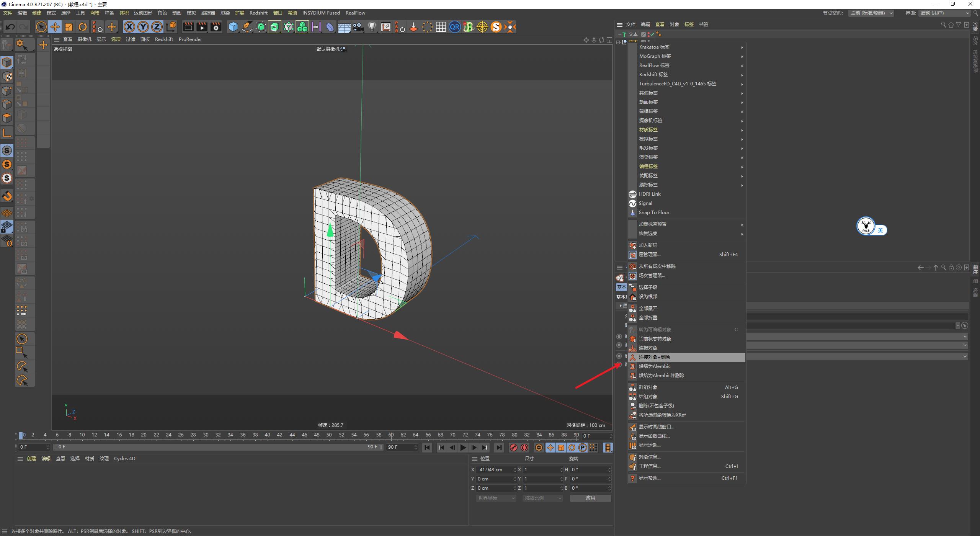The width and height of the screenshot is (980, 536).
Task: Open the Render Settings icon
Action: [216, 27]
